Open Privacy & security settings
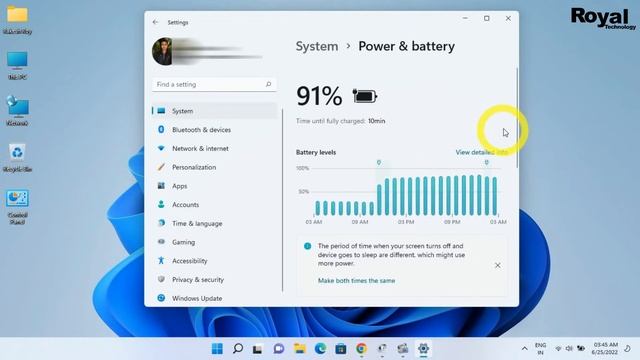This screenshot has width=640, height=360. (x=215, y=280)
